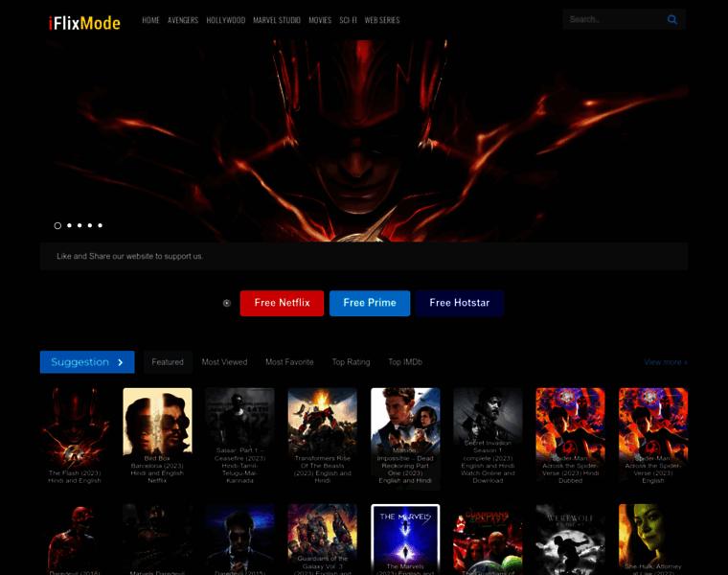
Task: Click the iFlixMode logo
Action: point(84,23)
